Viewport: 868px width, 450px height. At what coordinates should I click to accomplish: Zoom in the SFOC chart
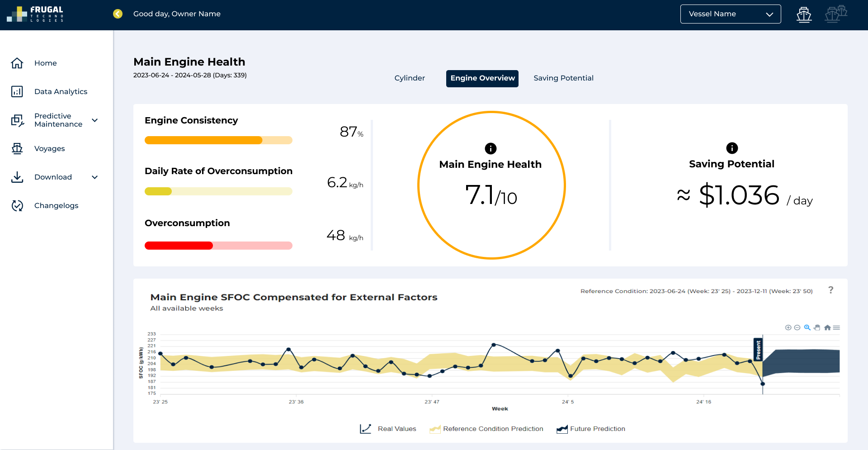pyautogui.click(x=788, y=327)
